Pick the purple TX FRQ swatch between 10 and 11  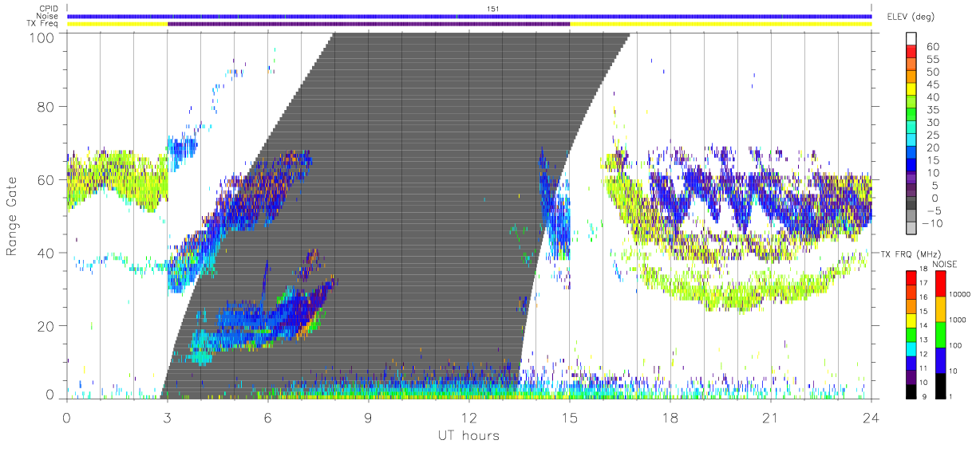click(911, 377)
